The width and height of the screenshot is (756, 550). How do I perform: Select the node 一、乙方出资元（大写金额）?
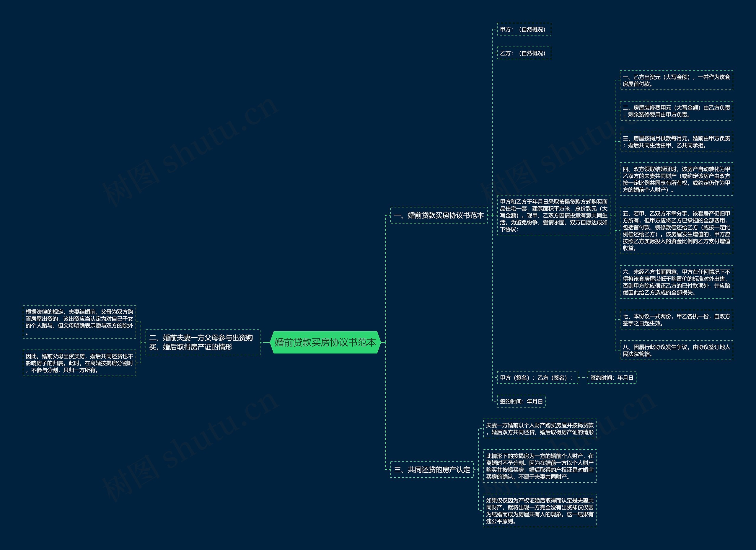pyautogui.click(x=676, y=80)
